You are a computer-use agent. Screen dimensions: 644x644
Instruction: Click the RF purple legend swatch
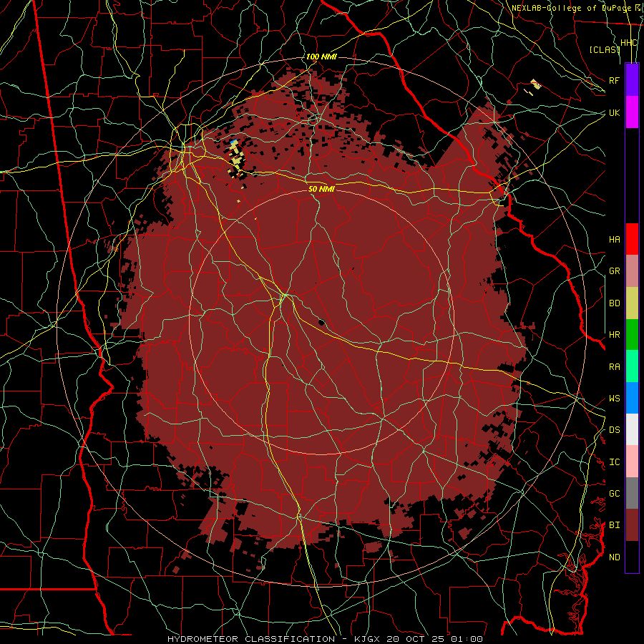click(632, 80)
